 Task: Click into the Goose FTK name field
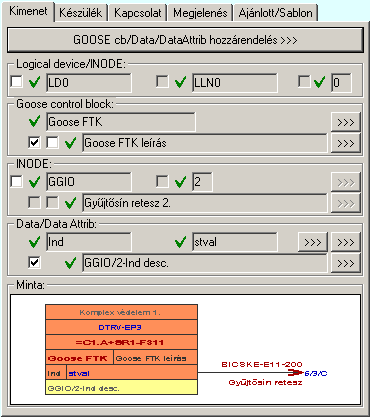[121, 122]
